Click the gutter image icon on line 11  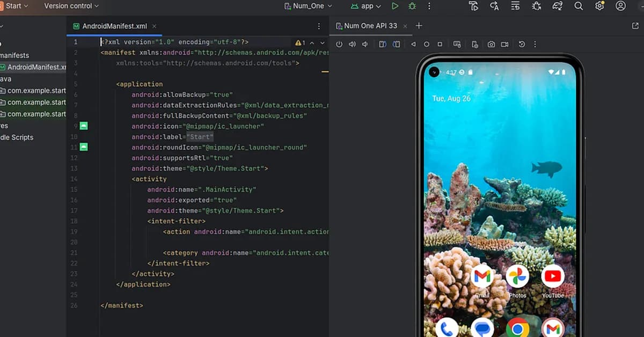(x=84, y=146)
